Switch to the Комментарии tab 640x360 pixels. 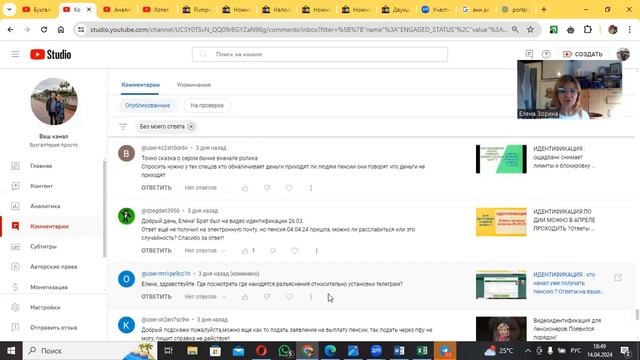pyautogui.click(x=140, y=85)
